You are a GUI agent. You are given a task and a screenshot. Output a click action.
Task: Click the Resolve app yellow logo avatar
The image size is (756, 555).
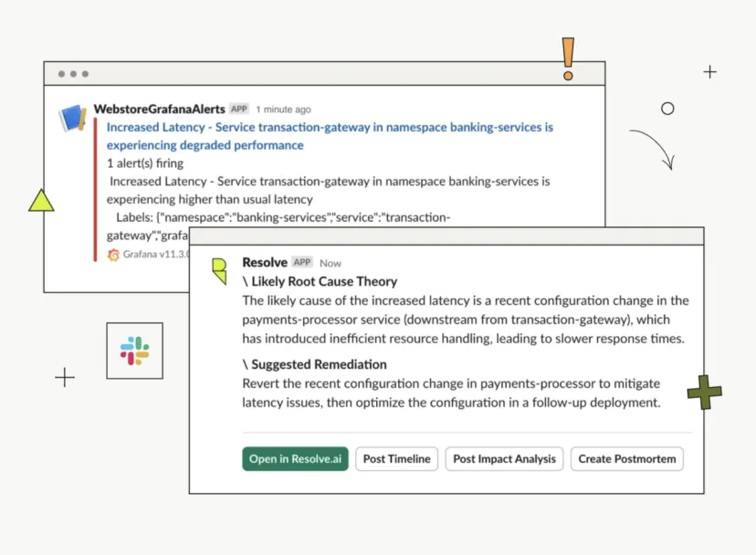click(219, 270)
